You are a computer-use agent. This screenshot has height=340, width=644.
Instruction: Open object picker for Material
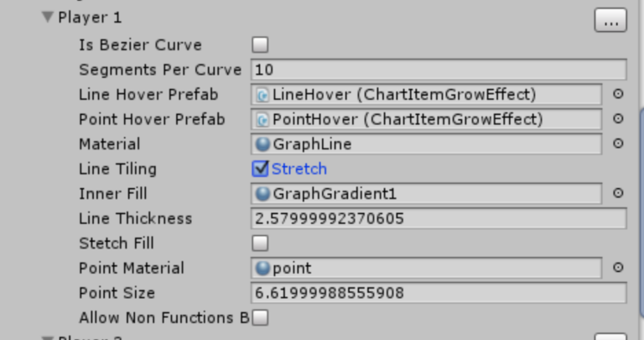tap(618, 144)
